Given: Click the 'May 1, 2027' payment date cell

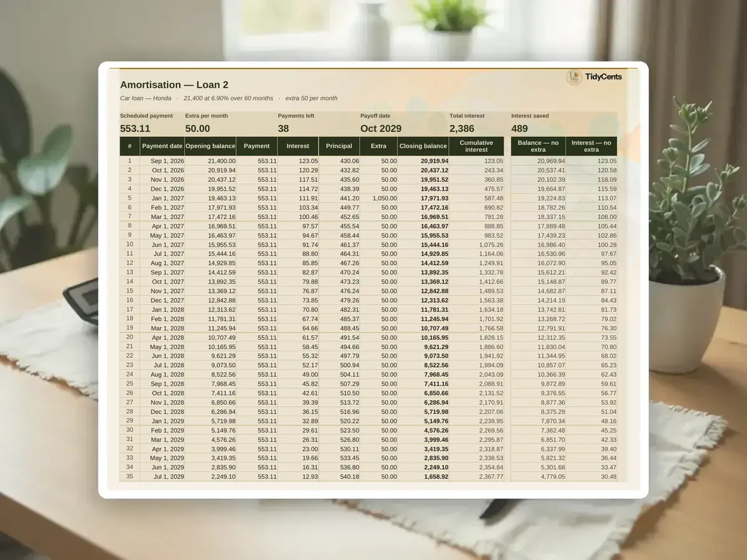Looking at the screenshot, I should click(x=162, y=235).
